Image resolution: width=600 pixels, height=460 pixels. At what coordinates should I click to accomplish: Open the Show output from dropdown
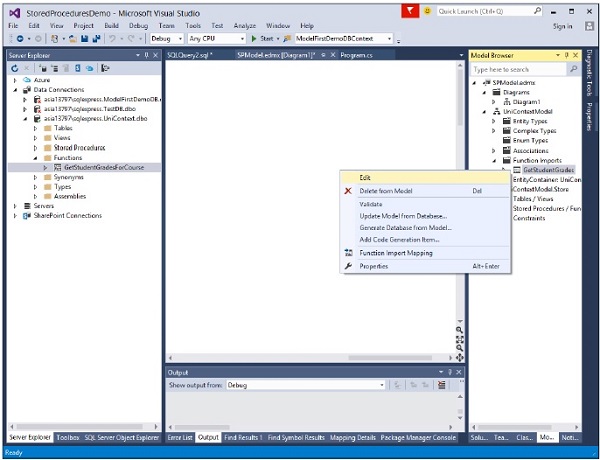pyautogui.click(x=385, y=384)
